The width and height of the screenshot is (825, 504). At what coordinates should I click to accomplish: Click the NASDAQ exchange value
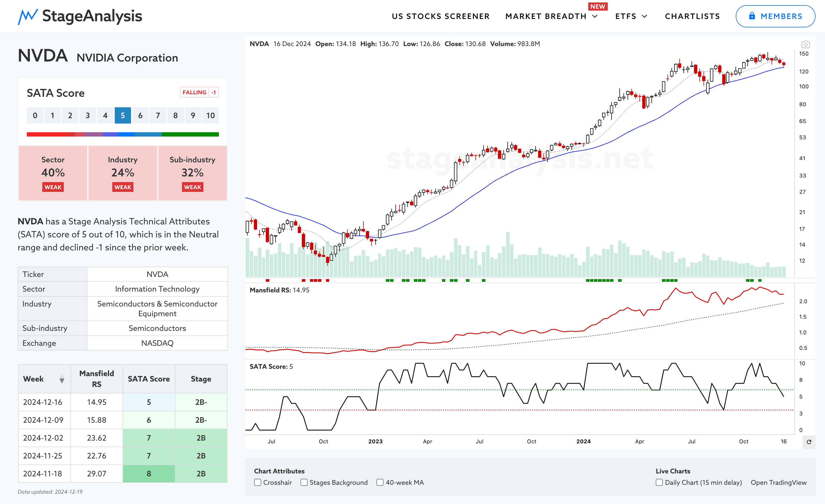[157, 343]
